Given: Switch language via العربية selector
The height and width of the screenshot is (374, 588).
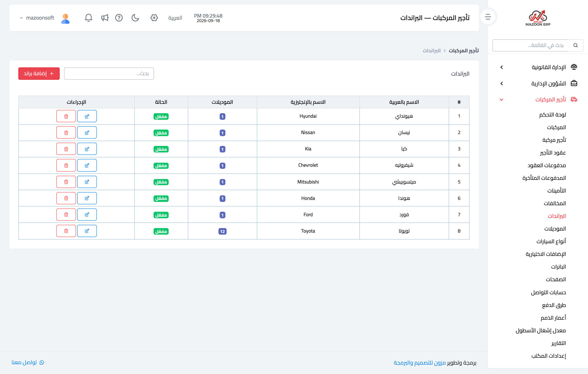Looking at the screenshot, I should pos(175,18).
